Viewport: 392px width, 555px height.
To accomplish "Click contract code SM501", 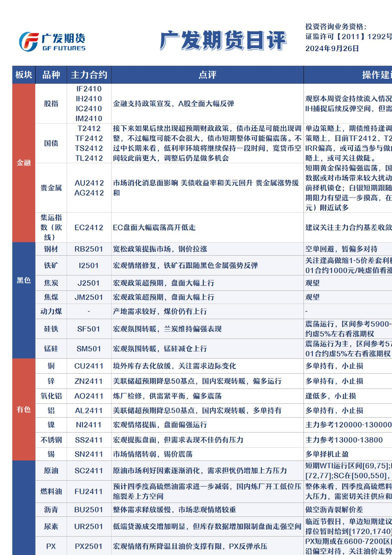I will click(89, 349).
